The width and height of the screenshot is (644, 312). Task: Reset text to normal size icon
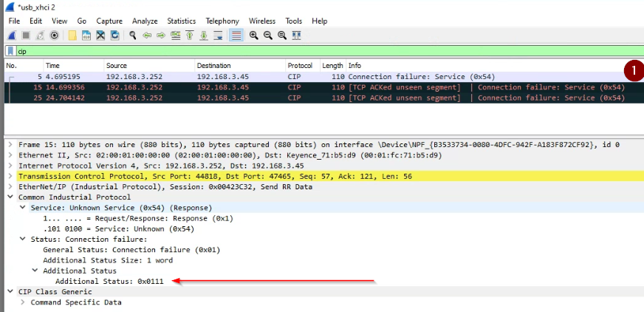pos(282,35)
